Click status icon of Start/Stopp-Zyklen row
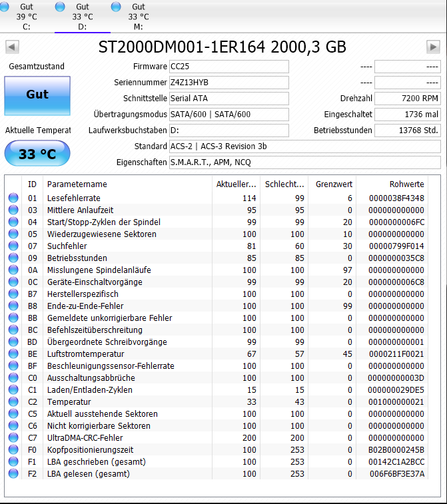This screenshot has width=447, height=504. coord(13,222)
